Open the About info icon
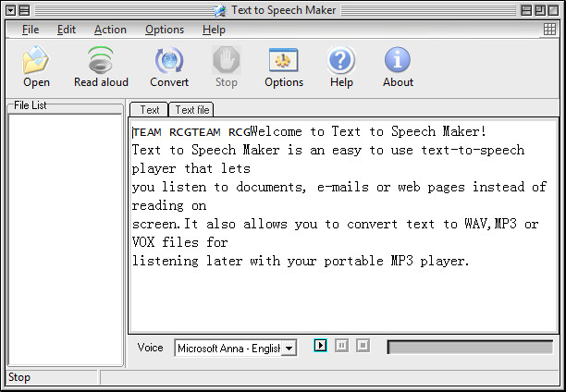Screen dimensions: 566x392 click(x=398, y=60)
